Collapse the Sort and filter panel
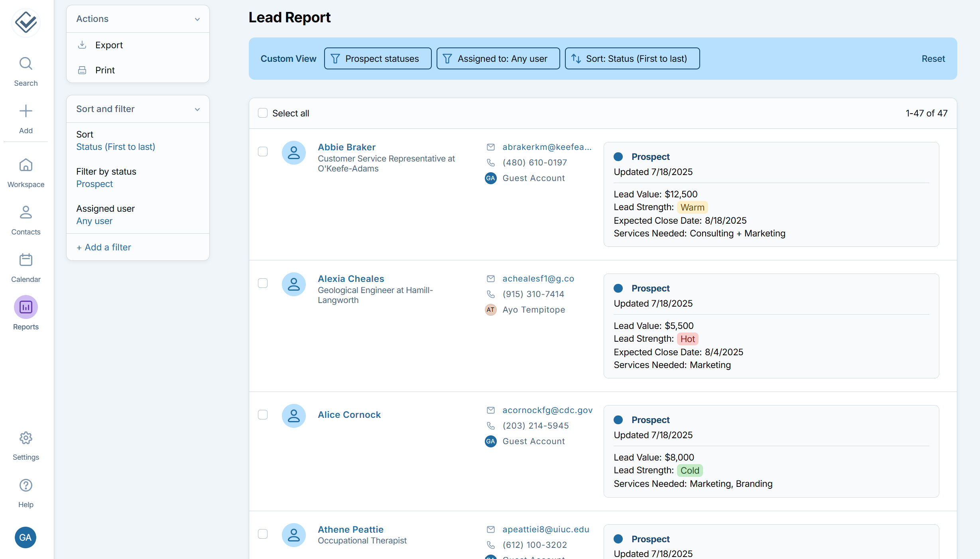 (x=197, y=109)
